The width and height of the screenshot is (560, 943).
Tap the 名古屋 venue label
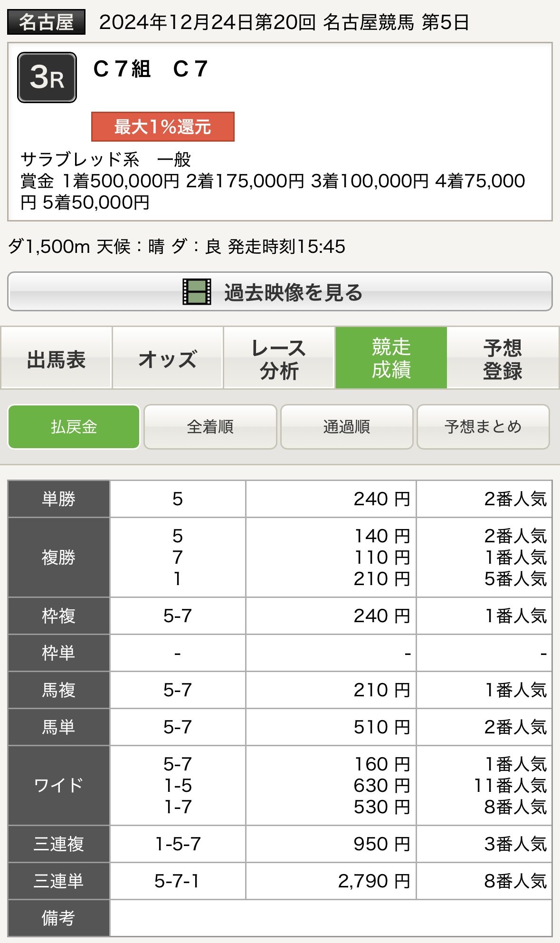pyautogui.click(x=46, y=22)
